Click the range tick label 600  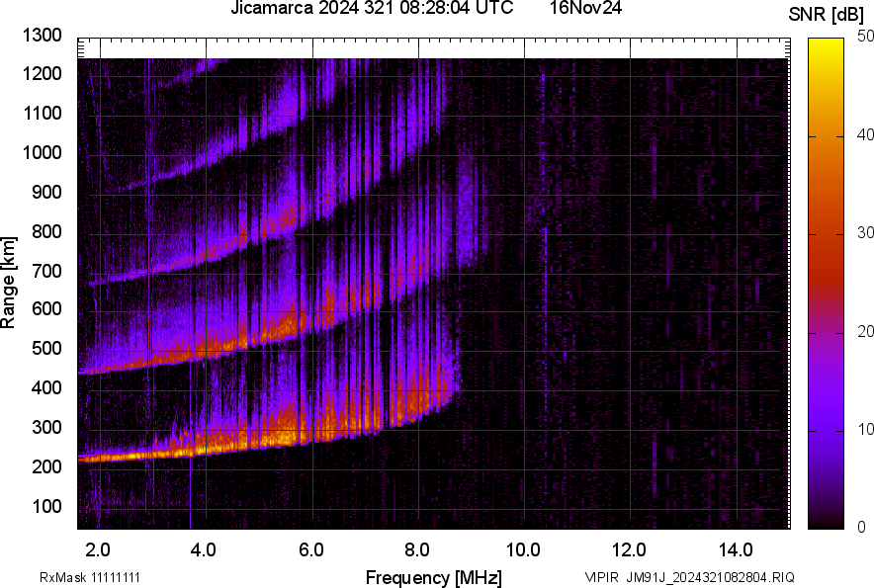[46, 308]
